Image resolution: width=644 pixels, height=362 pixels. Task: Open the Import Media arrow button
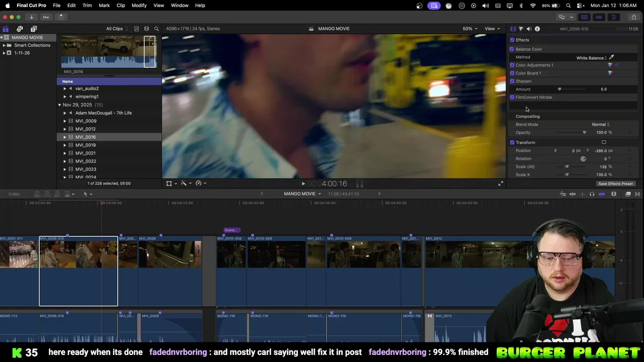click(x=31, y=17)
